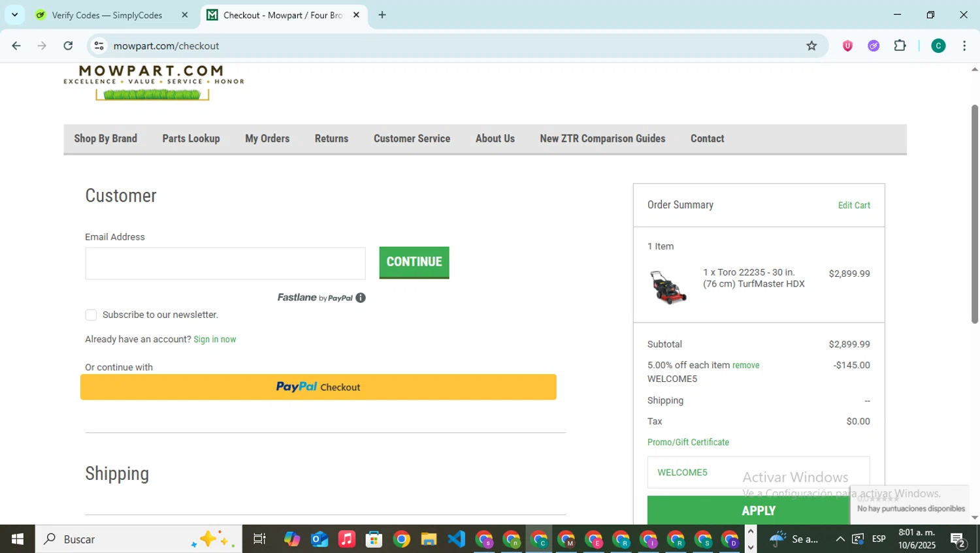Screen dimensions: 980x553
Task: Open New ZTR Comparison Guides
Action: 602,138
